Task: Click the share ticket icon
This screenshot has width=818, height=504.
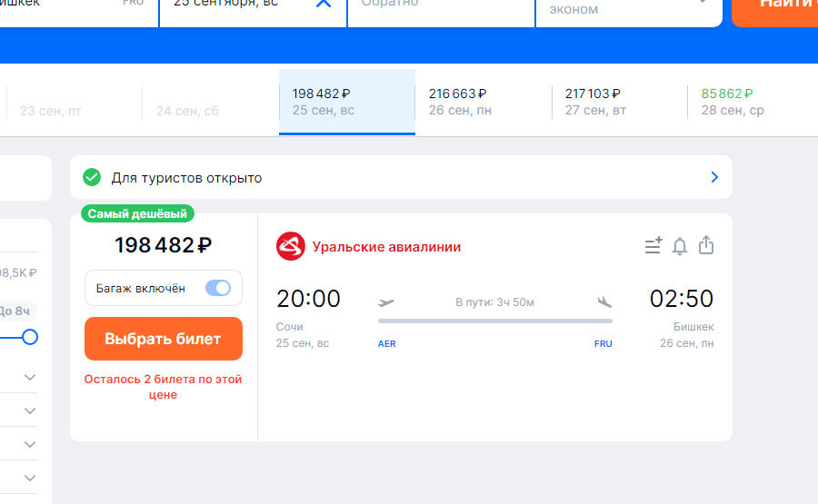Action: (706, 245)
